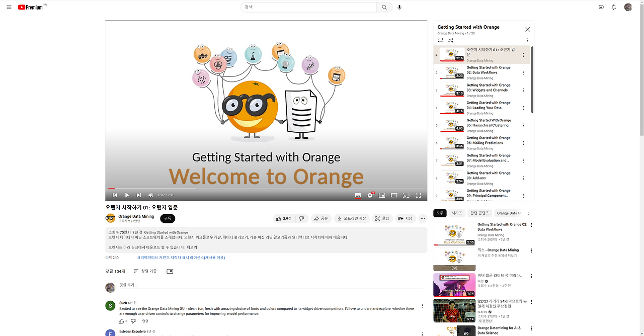
Task: Mute the video volume
Action: (x=150, y=195)
